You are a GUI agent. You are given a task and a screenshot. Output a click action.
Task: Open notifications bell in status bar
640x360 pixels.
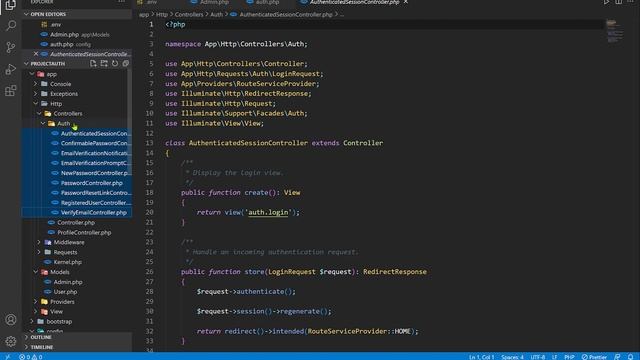pos(631,357)
